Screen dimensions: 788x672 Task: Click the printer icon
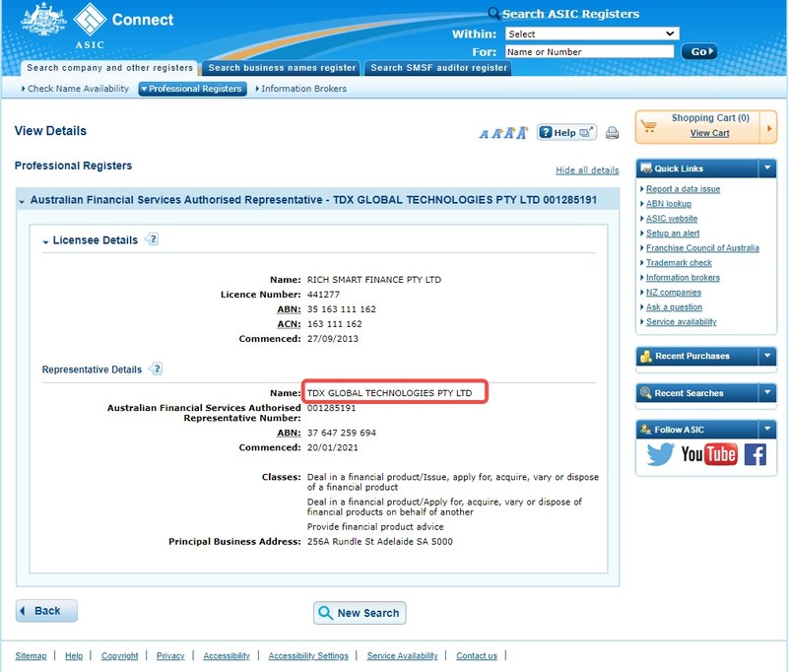(612, 133)
